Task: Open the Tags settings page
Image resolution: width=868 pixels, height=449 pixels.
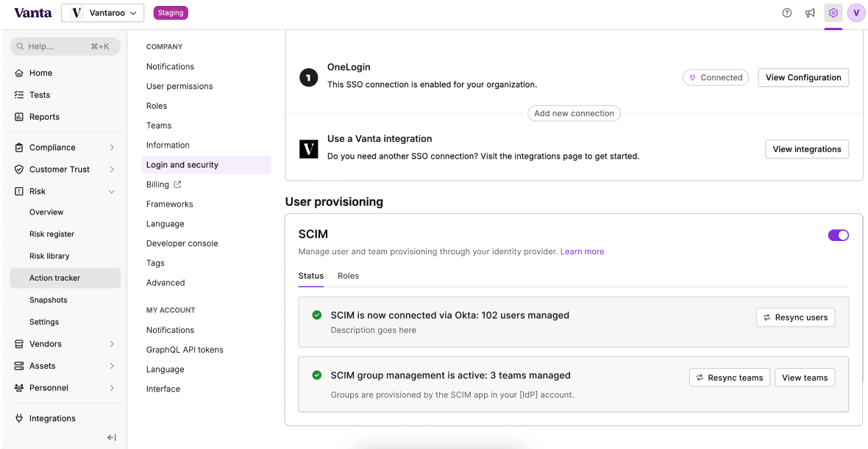Action: pyautogui.click(x=155, y=263)
